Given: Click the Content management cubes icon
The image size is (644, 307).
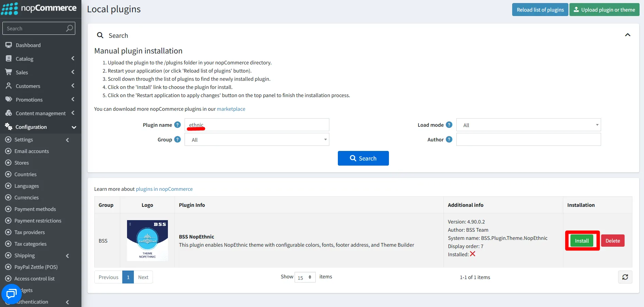Looking at the screenshot, I should (x=9, y=113).
